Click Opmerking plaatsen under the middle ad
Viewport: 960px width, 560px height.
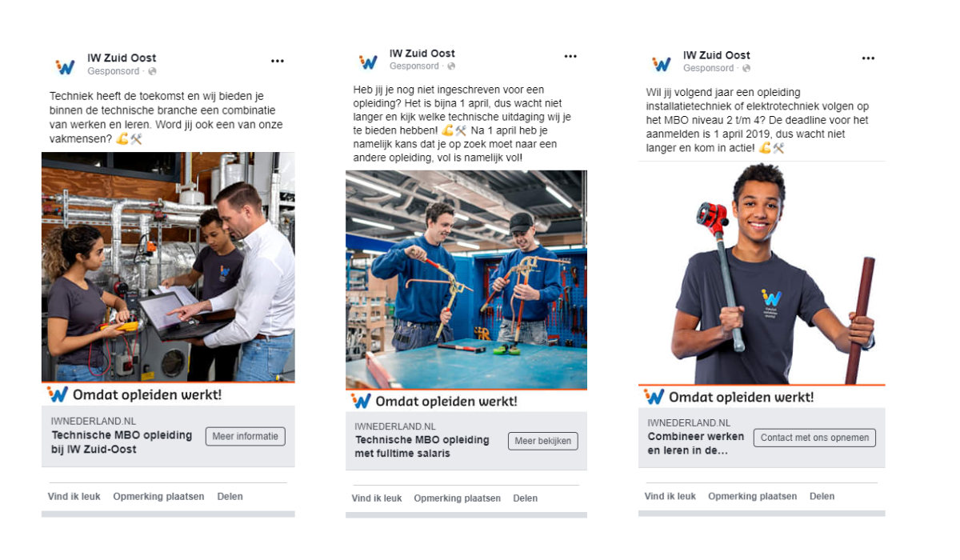tap(458, 498)
